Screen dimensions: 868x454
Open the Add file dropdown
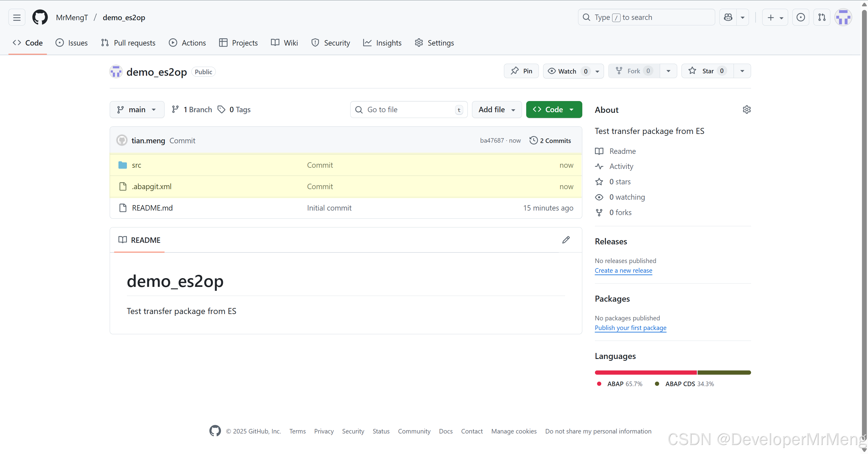497,110
